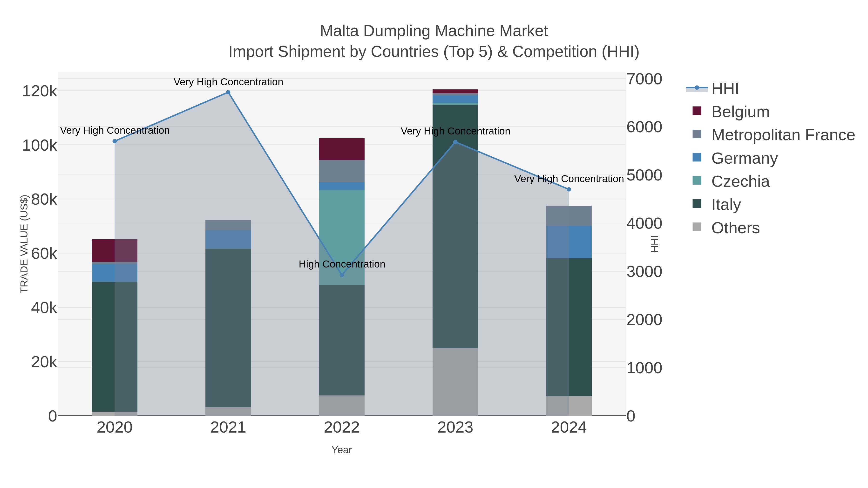Click the Czechia teal legend swatch
868x488 pixels.
point(697,180)
